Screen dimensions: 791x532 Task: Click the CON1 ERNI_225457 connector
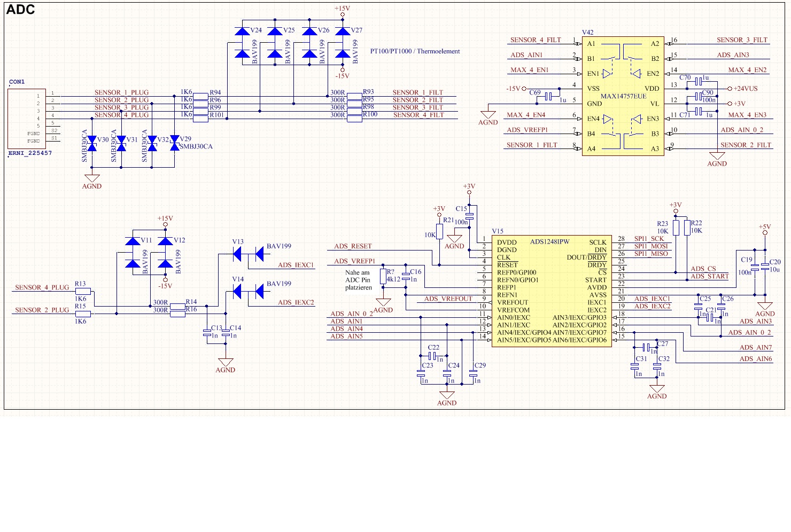tap(26, 118)
